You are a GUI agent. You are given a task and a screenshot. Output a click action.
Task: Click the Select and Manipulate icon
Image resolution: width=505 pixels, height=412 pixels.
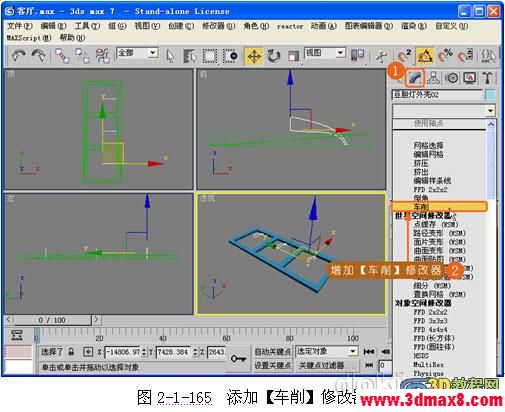click(381, 56)
